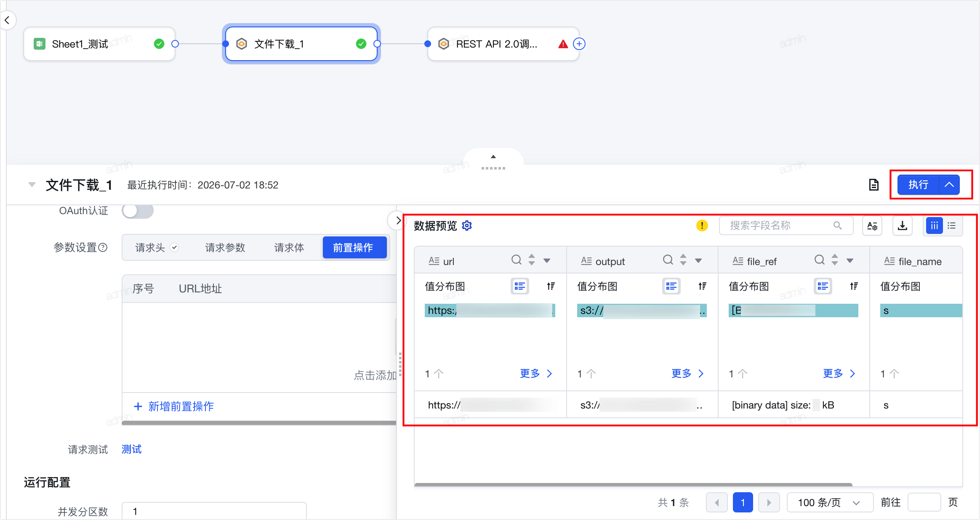
Task: Search within the output column
Action: point(668,260)
